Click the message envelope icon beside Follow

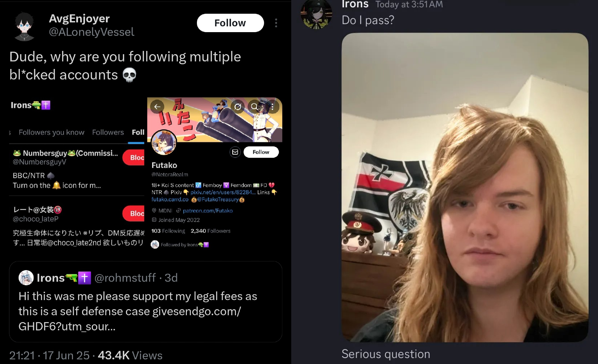click(x=235, y=152)
